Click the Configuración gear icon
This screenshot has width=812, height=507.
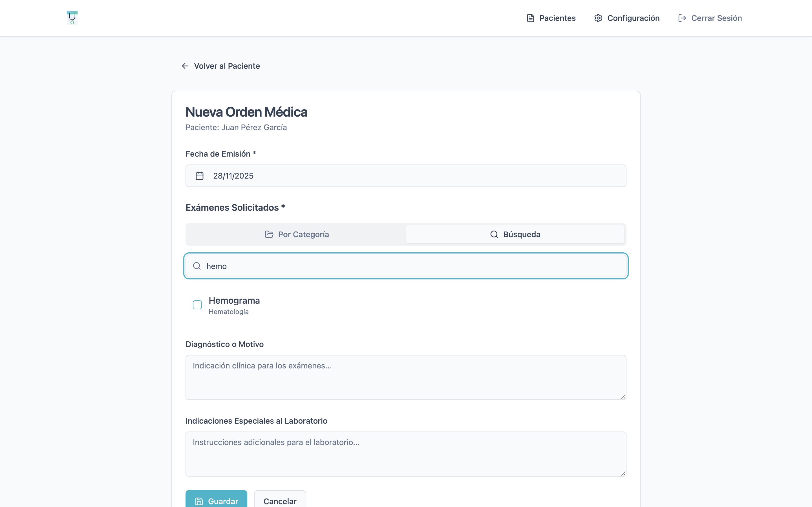598,18
